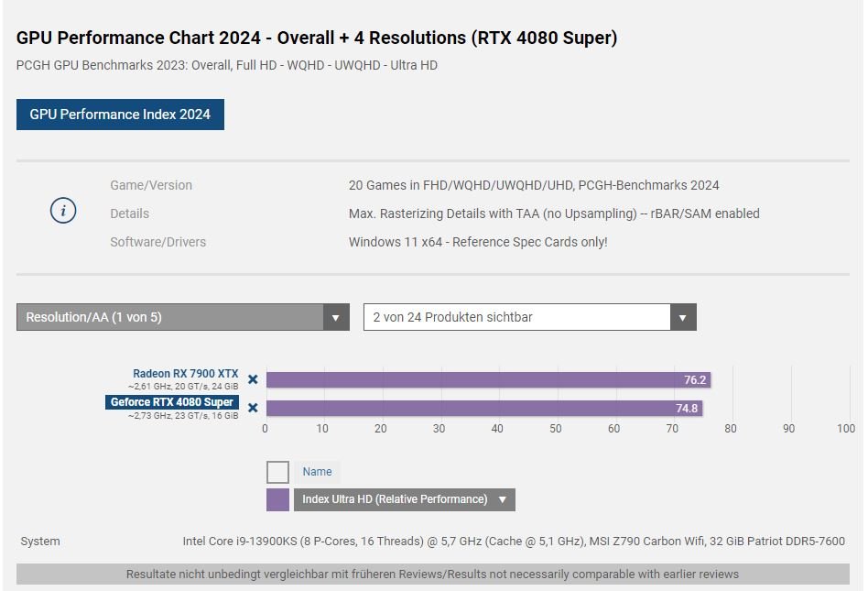868x591 pixels.
Task: Click the results not comparable notice bar
Action: pos(433,575)
